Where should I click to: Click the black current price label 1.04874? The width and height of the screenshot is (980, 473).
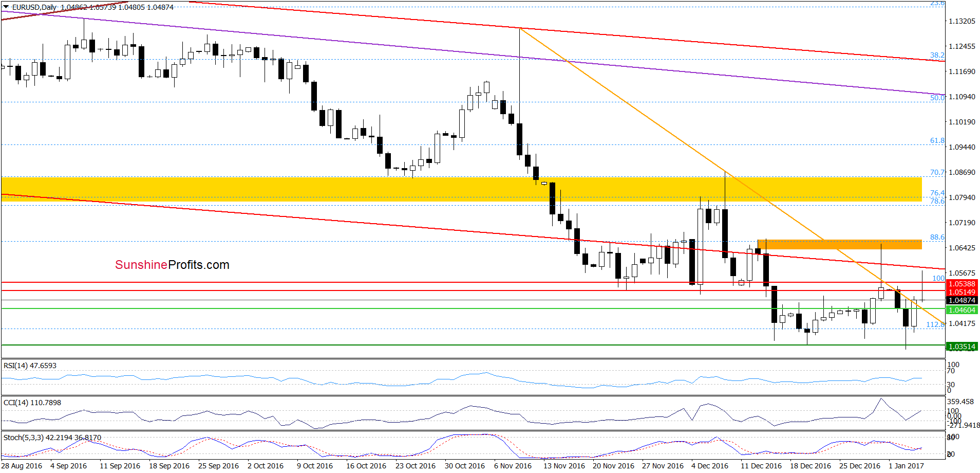[x=962, y=300]
